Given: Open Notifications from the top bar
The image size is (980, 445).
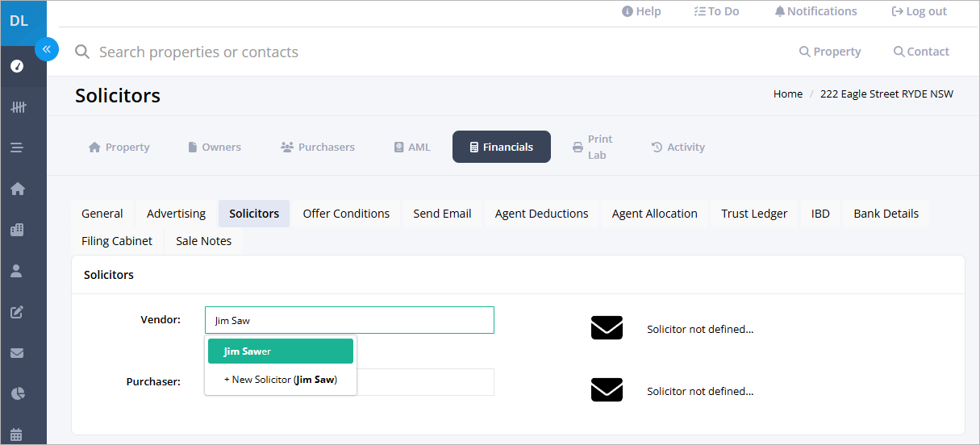Looking at the screenshot, I should [x=815, y=11].
